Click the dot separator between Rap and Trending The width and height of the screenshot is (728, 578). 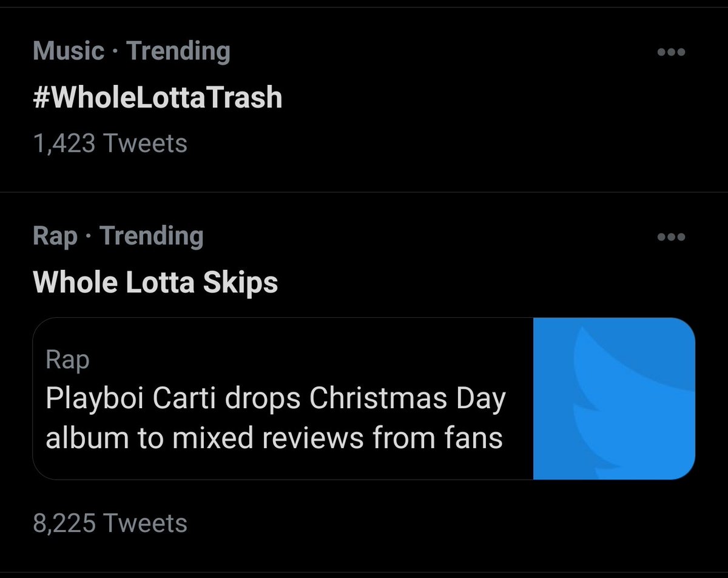tap(89, 237)
